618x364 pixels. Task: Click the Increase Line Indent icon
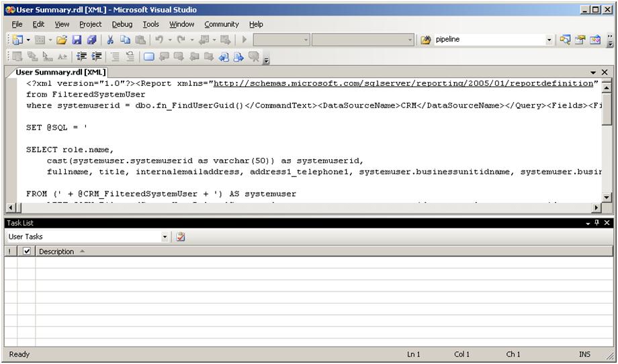96,56
